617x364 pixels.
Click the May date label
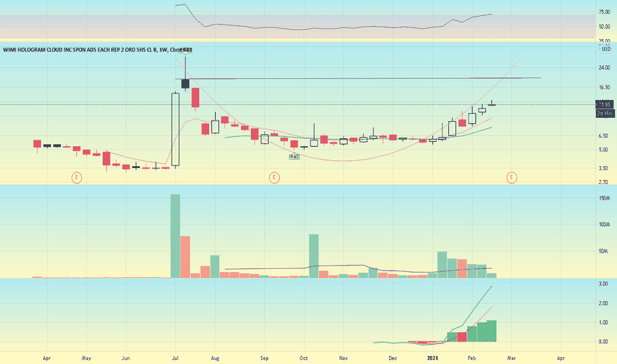86,358
